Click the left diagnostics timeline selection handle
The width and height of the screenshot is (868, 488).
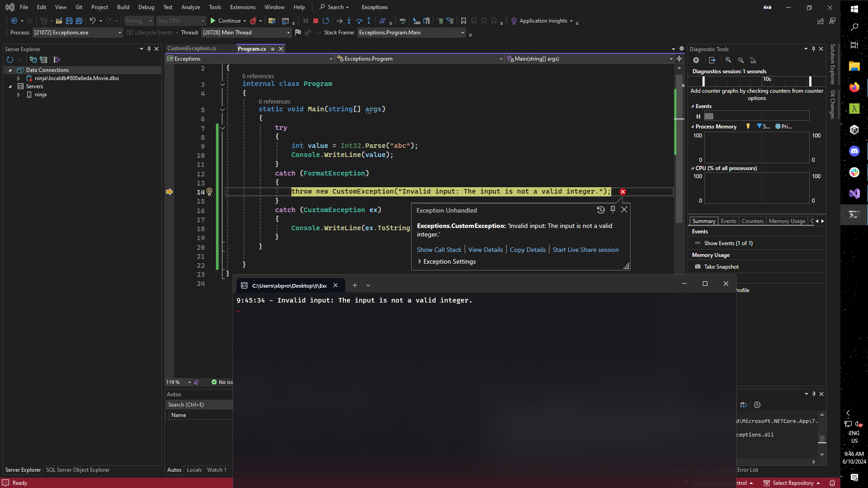(703, 81)
